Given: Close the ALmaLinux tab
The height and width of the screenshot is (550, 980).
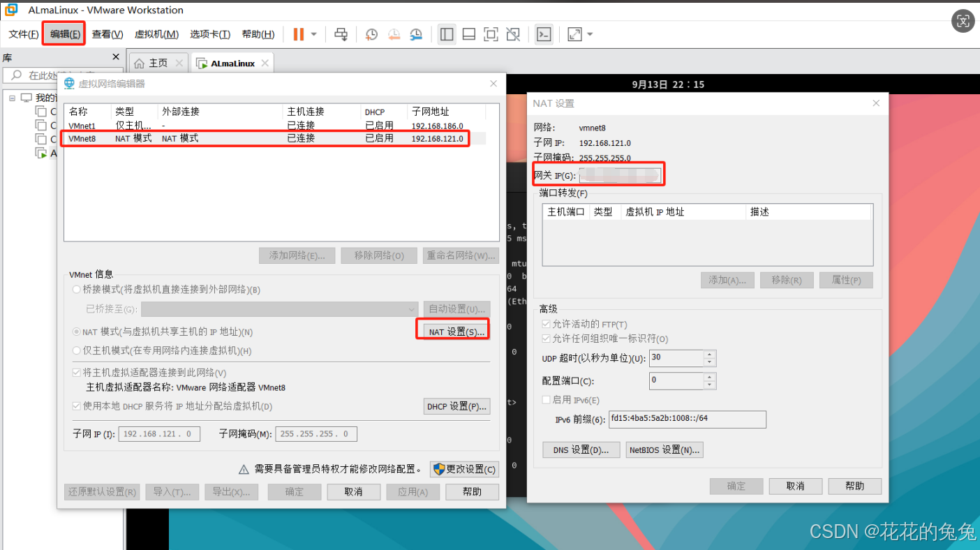Looking at the screenshot, I should coord(265,63).
